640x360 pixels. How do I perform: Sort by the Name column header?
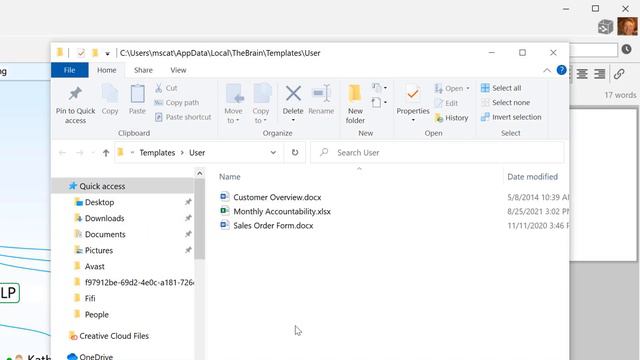click(x=230, y=177)
